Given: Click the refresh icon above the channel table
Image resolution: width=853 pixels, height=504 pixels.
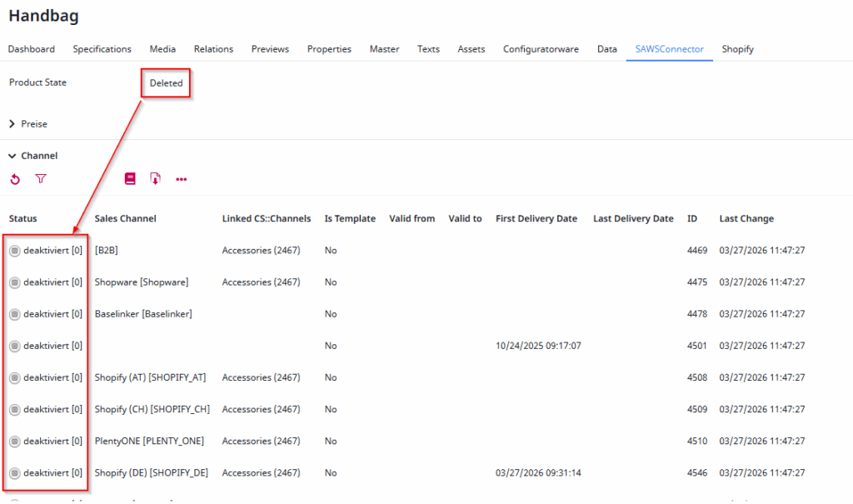Looking at the screenshot, I should [14, 178].
